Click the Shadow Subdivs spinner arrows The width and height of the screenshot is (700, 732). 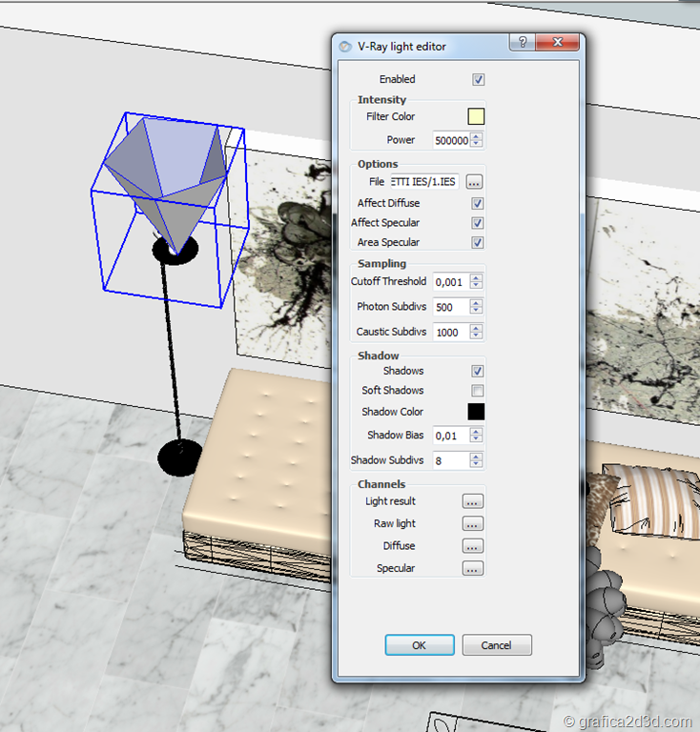pyautogui.click(x=477, y=461)
